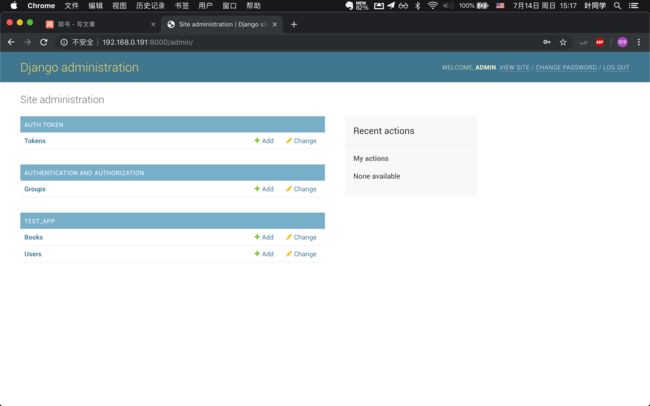Open the 帮助 (Help) menu
The image size is (650, 406).
(253, 6)
